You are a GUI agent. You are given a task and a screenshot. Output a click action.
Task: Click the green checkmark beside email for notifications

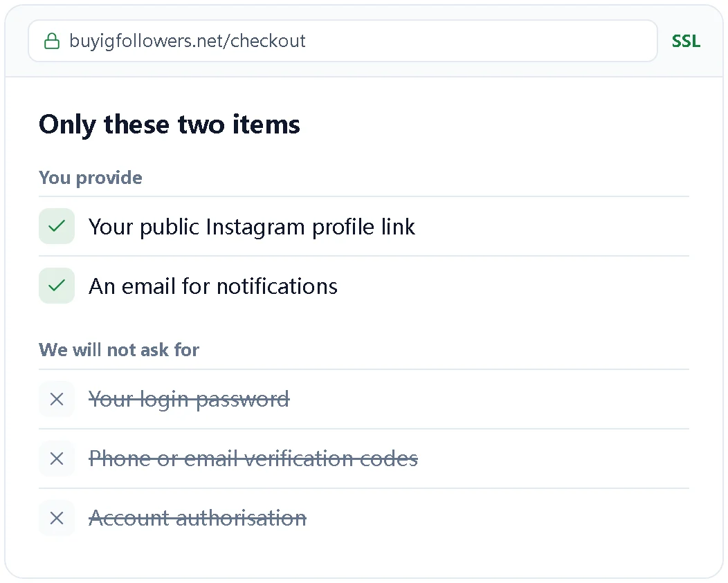click(57, 286)
